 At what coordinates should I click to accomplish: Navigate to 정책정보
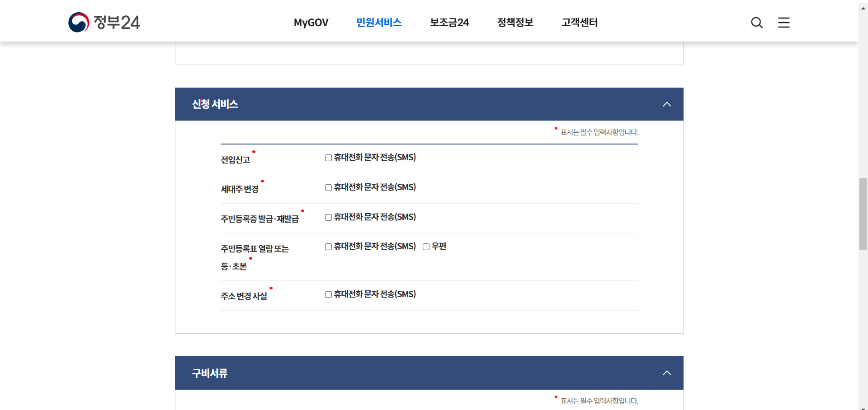click(515, 22)
